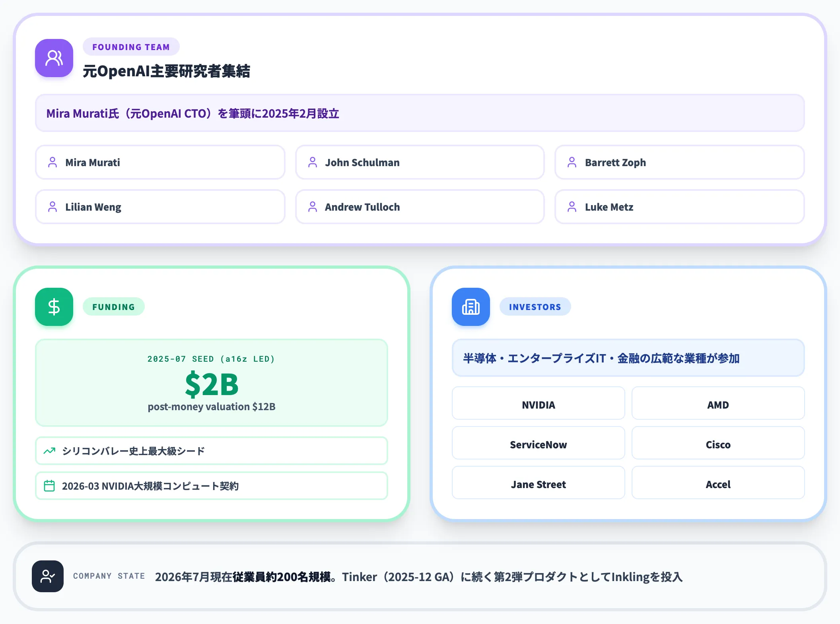Screen dimensions: 840x624
Task: Click the calendar icon next to 2026-03
Action: 49,486
